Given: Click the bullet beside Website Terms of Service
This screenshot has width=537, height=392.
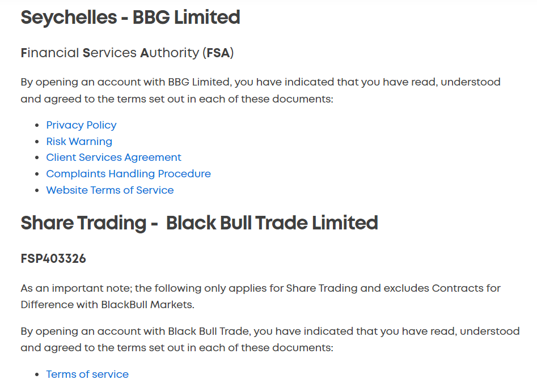Looking at the screenshot, I should point(37,190).
